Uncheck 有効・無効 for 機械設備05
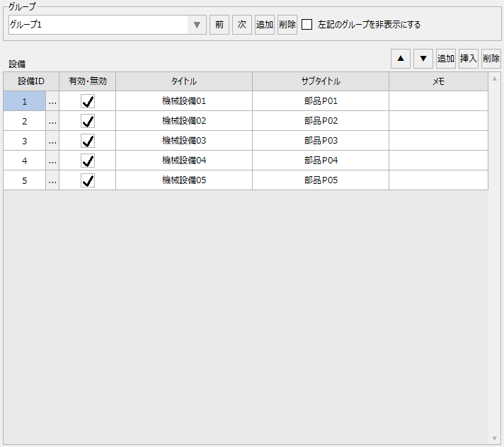This screenshot has height=447, width=504. pos(88,181)
